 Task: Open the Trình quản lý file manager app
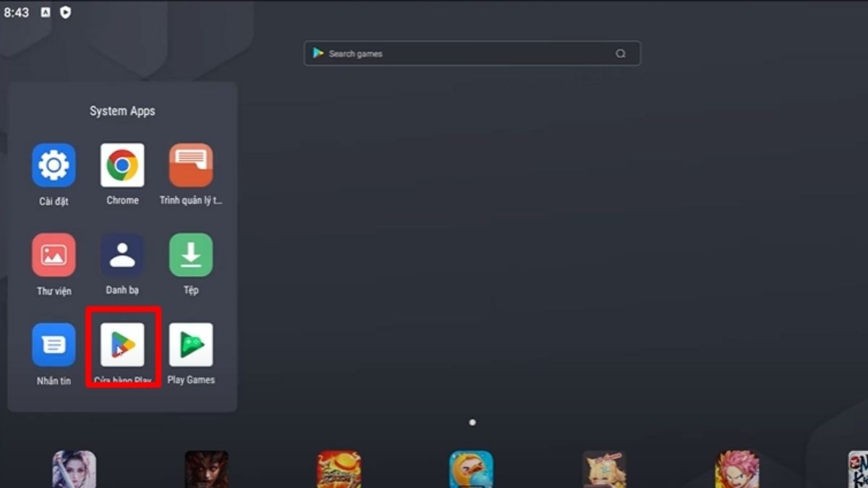point(191,166)
